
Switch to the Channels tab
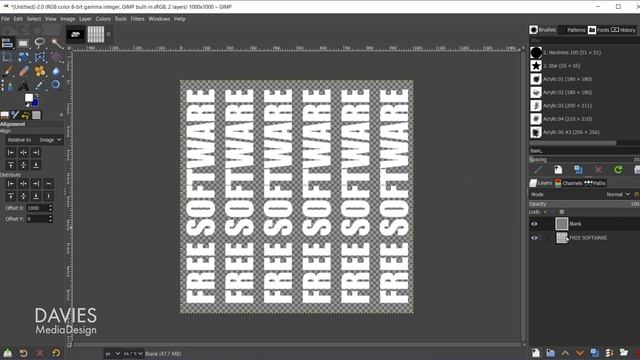[x=569, y=183]
